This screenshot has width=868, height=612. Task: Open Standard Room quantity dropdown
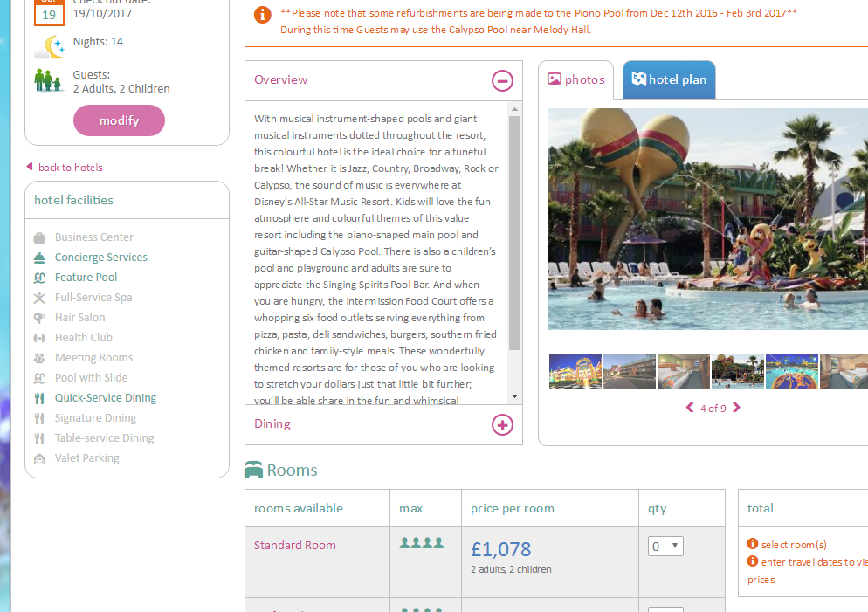[x=665, y=547]
